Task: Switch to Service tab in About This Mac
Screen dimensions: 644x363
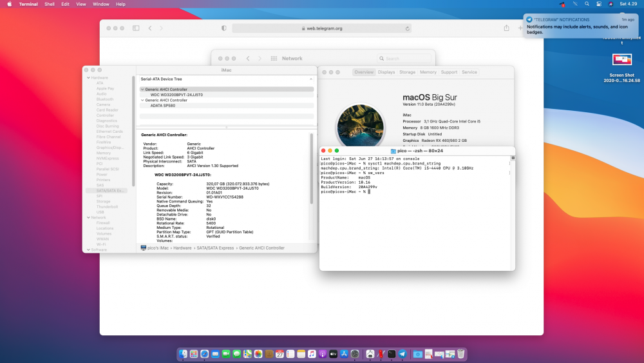Action: point(469,72)
